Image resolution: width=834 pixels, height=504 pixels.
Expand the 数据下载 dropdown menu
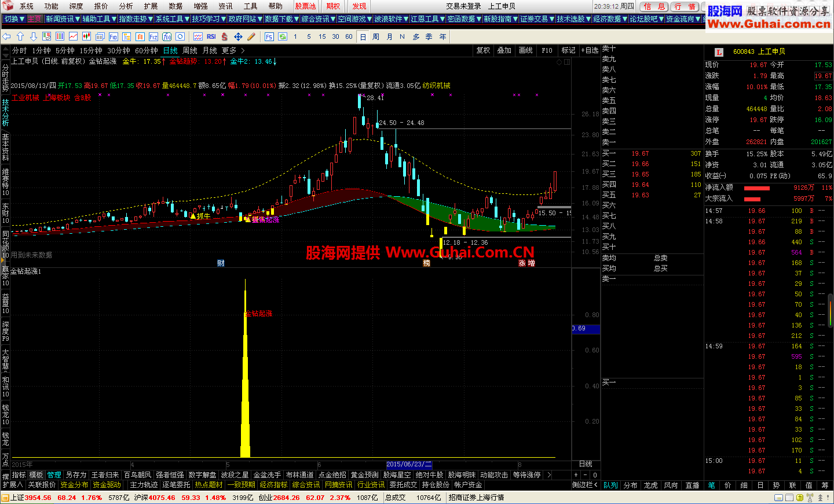point(281,19)
